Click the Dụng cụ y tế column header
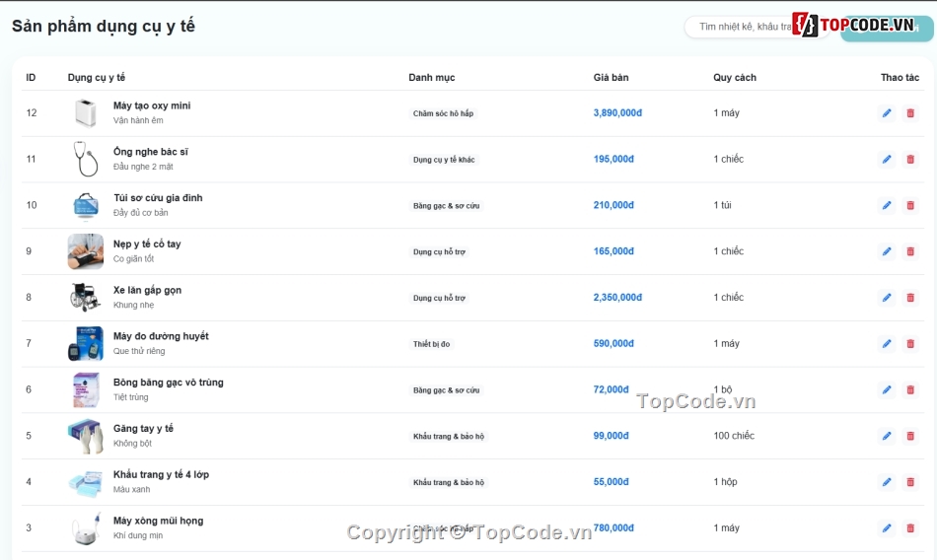The width and height of the screenshot is (937, 560). [97, 78]
